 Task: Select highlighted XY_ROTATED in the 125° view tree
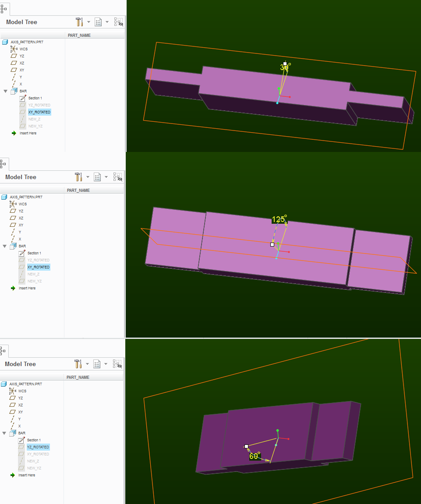point(38,267)
